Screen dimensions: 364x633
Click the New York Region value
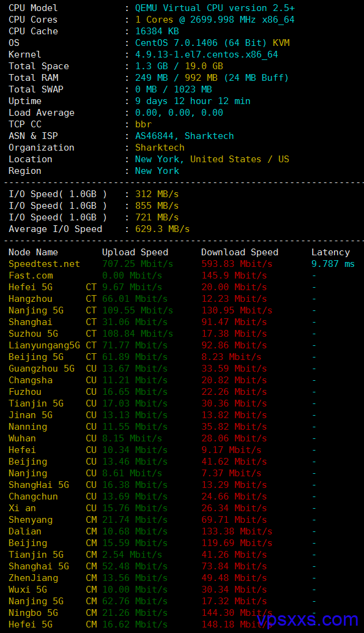coord(157,171)
